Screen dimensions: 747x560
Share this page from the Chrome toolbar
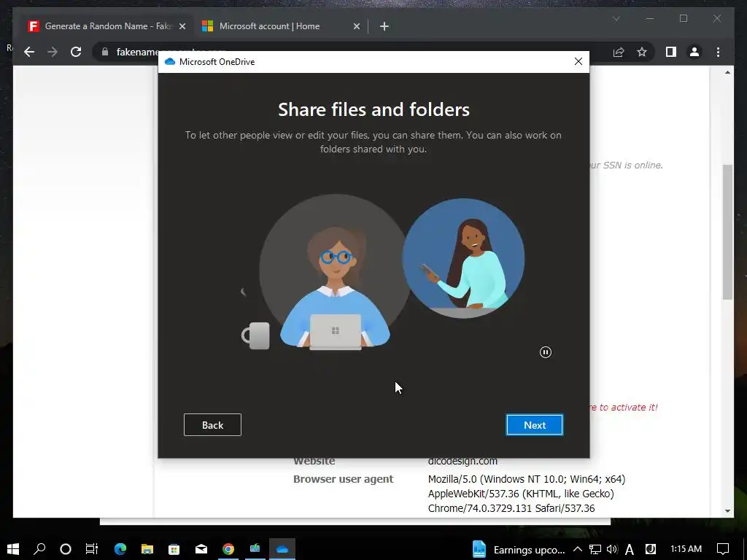pyautogui.click(x=619, y=52)
